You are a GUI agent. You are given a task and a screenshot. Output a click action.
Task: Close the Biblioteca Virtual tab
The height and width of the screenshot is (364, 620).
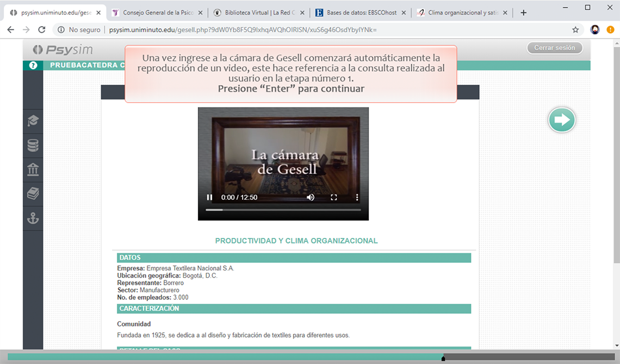click(x=302, y=12)
